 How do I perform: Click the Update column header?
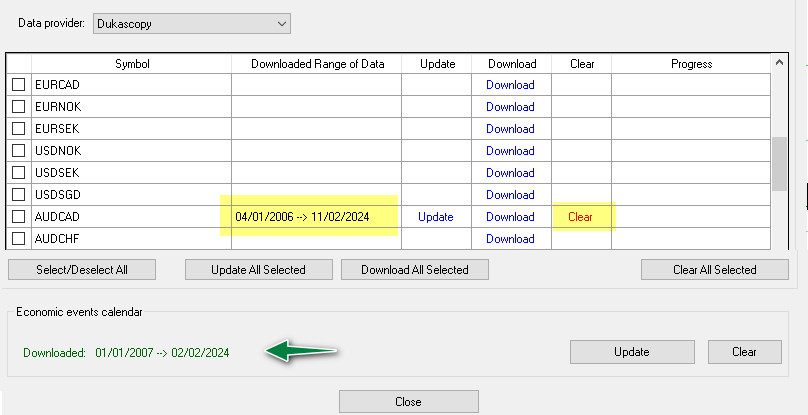(x=436, y=63)
